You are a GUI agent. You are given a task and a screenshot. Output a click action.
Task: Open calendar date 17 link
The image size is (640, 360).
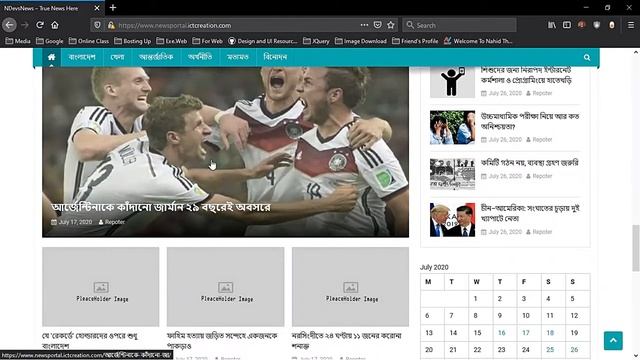pyautogui.click(x=526, y=333)
